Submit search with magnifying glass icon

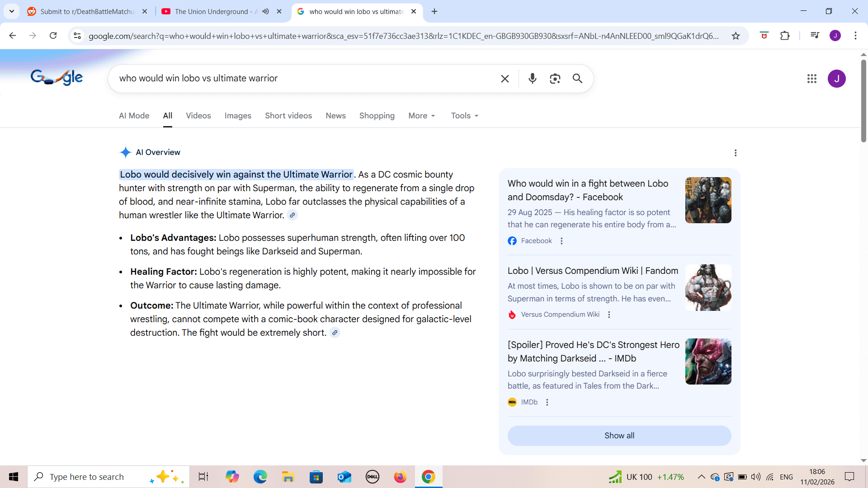pyautogui.click(x=577, y=79)
